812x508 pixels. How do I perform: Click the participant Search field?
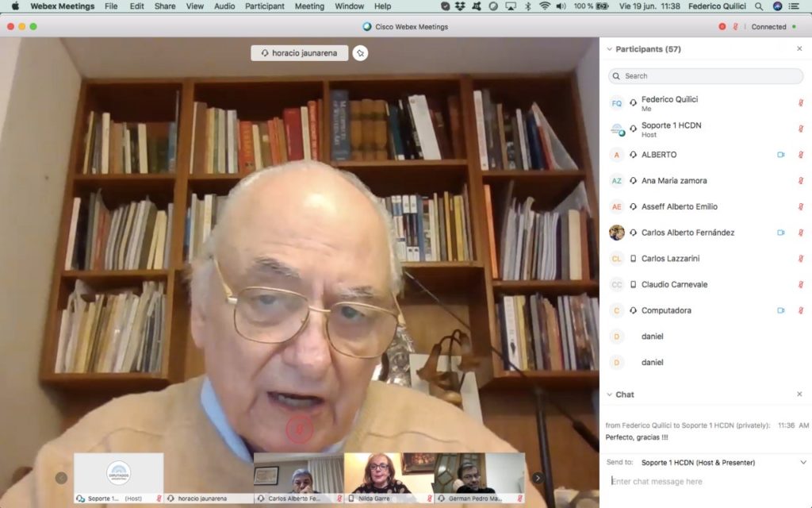(x=705, y=75)
